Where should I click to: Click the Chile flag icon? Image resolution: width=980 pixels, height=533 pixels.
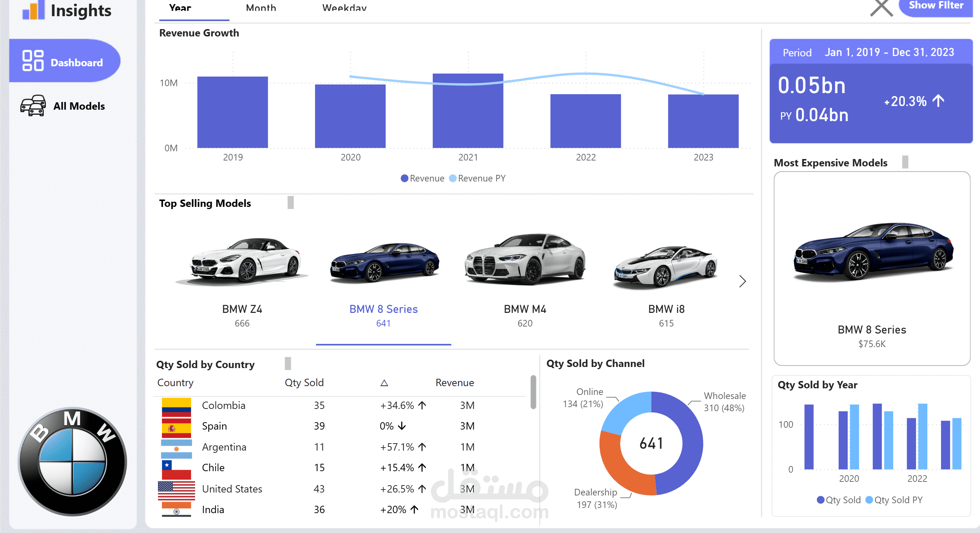(x=176, y=470)
